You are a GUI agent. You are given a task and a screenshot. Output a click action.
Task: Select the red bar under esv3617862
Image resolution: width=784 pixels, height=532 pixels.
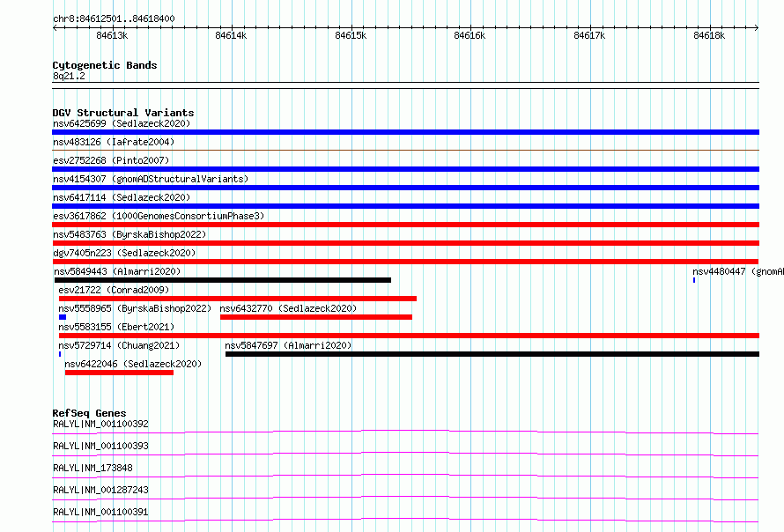click(405, 225)
